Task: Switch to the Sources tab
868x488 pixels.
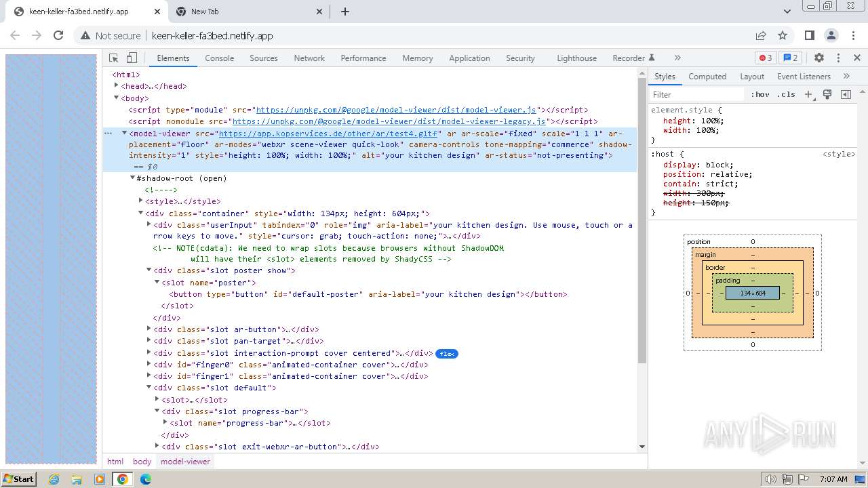Action: [264, 58]
